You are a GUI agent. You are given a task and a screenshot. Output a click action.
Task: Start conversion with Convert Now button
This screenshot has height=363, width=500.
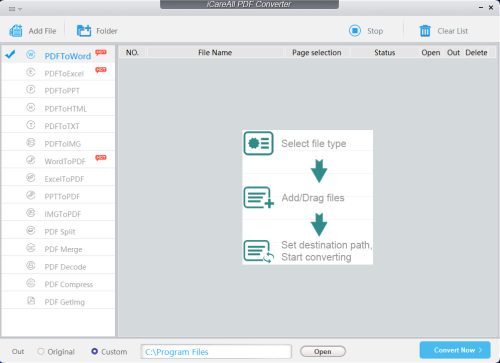(x=455, y=350)
